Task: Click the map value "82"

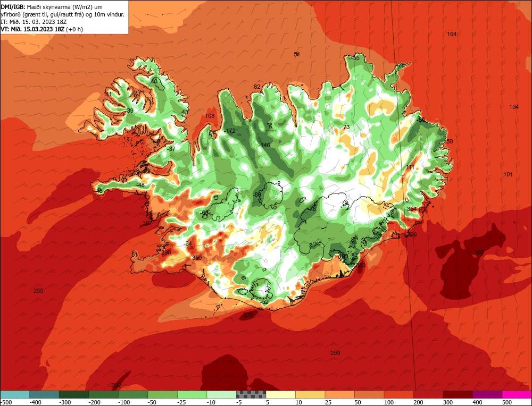Action: (257, 87)
